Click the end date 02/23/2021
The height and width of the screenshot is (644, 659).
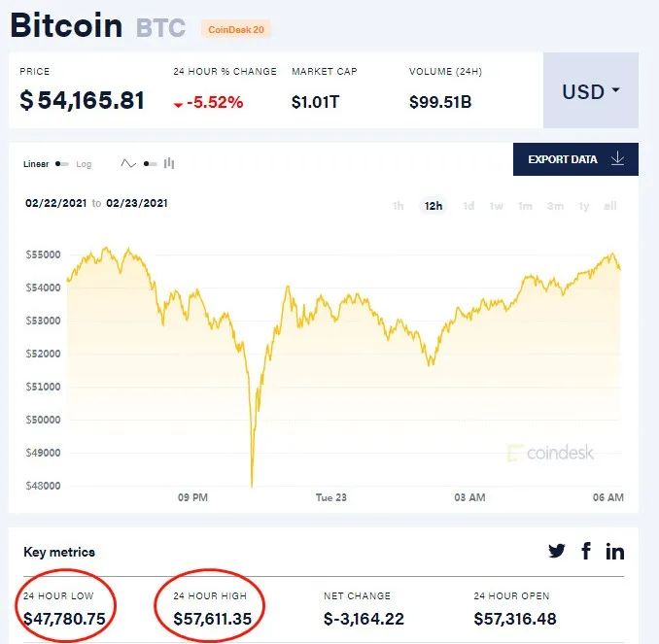tap(137, 203)
